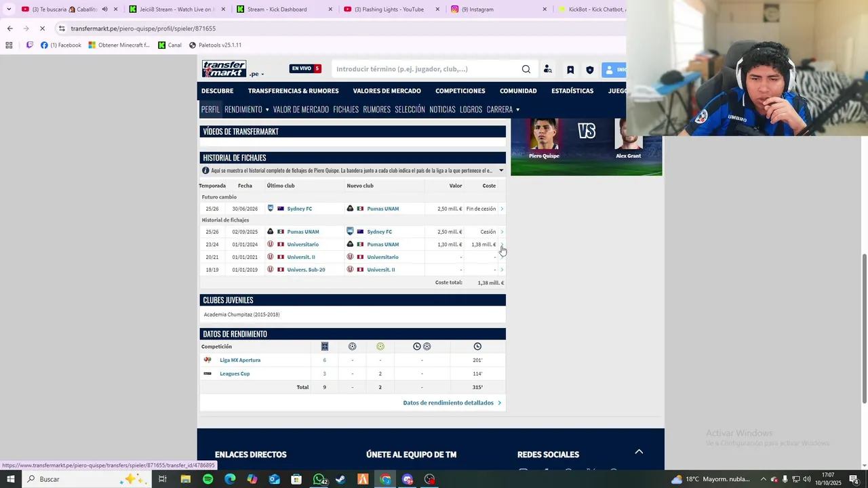Open the .pe country selector

click(x=256, y=74)
